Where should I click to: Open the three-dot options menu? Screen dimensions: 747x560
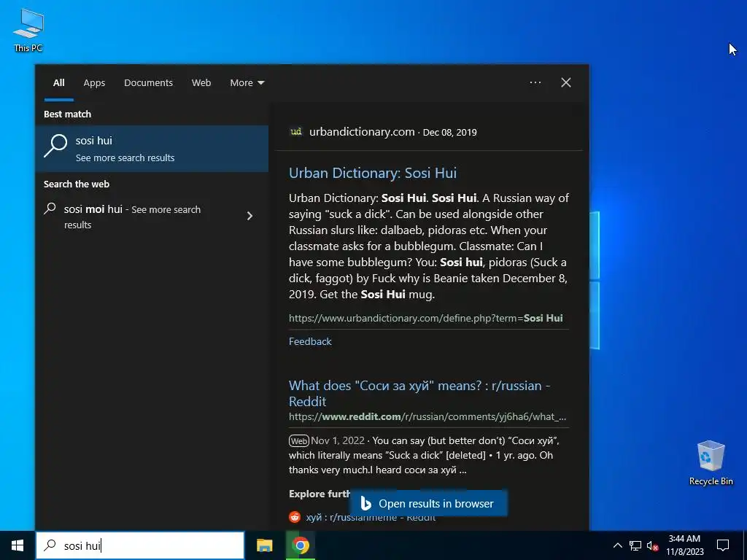[x=535, y=82]
